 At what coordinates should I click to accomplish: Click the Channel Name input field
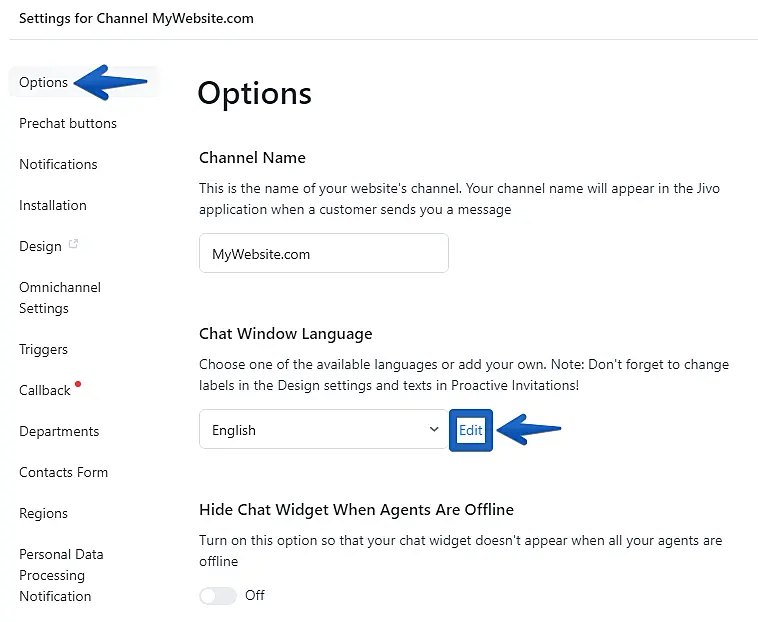323,254
